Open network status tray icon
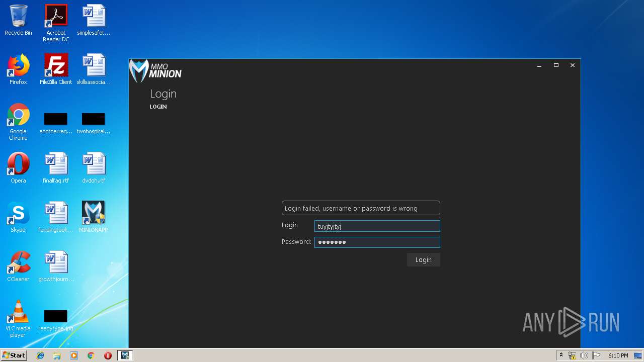Screen dimensions: 644x362 coord(572,355)
